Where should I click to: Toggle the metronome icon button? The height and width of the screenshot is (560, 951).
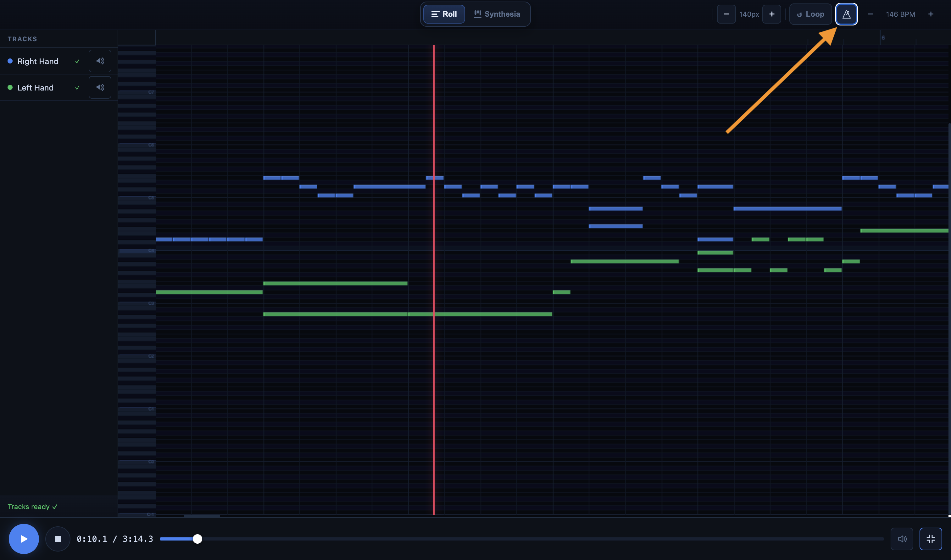[x=846, y=14]
